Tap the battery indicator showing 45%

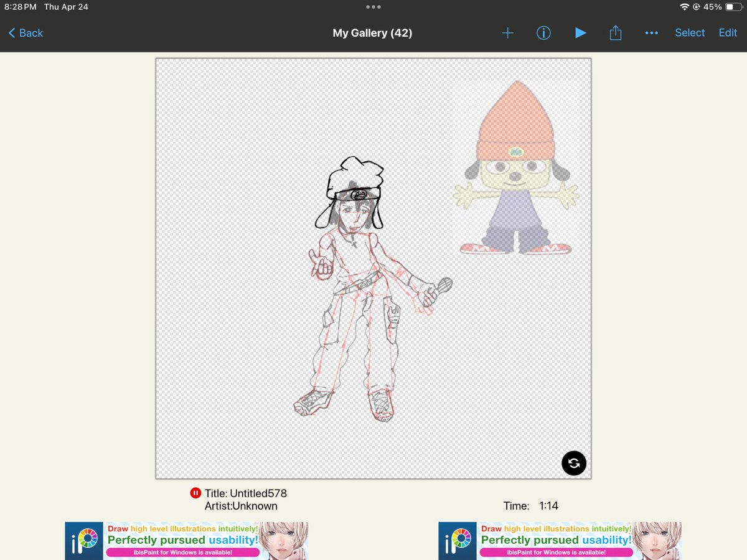(722, 7)
